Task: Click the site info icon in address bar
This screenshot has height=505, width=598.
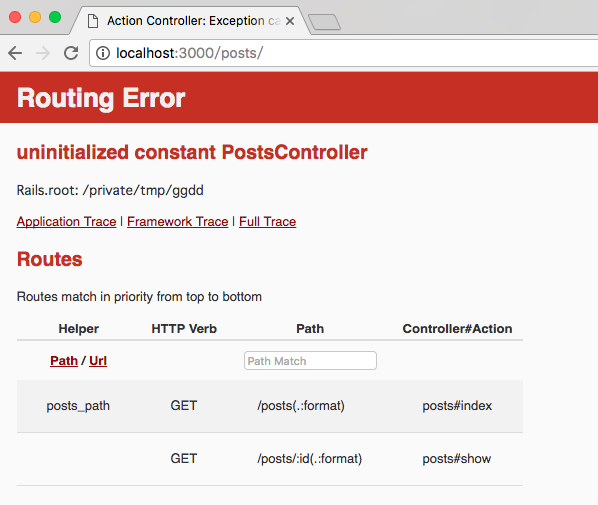Action: tap(103, 53)
